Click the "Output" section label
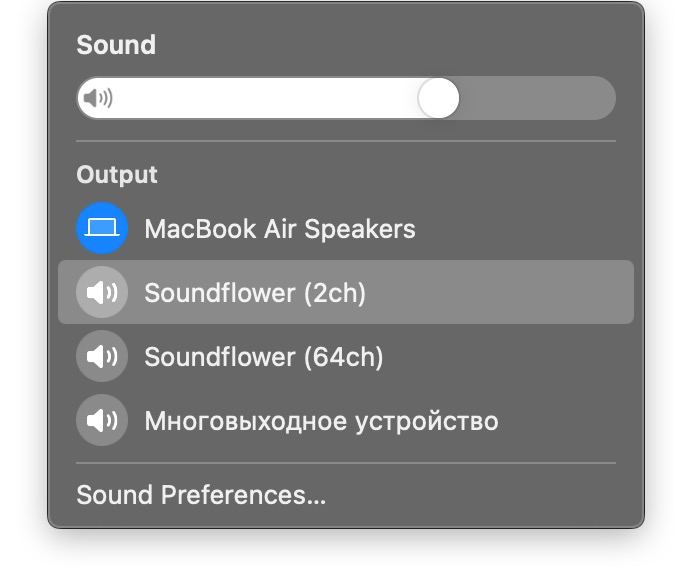692x584 pixels. pos(117,175)
